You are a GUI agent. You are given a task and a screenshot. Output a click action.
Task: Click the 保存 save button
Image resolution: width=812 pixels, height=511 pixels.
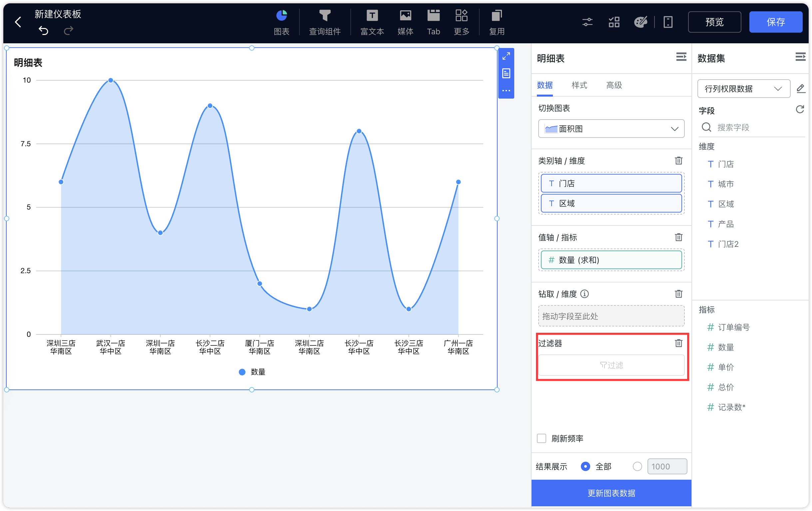[776, 22]
